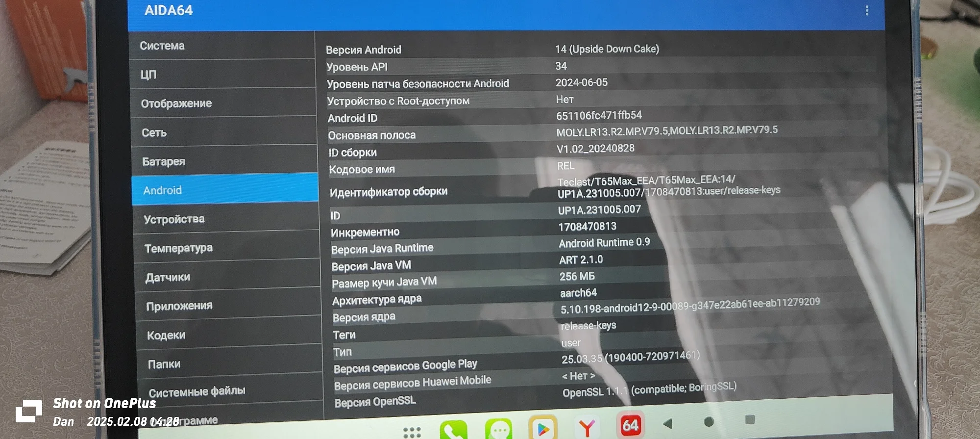Select the Уровень патча безопасности Android label
The width and height of the screenshot is (980, 439).
click(x=418, y=84)
